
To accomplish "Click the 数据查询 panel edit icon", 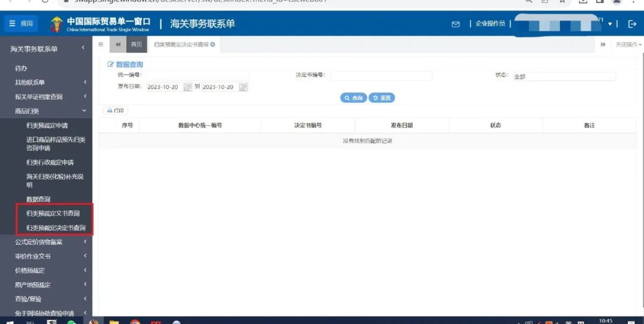I will (110, 64).
